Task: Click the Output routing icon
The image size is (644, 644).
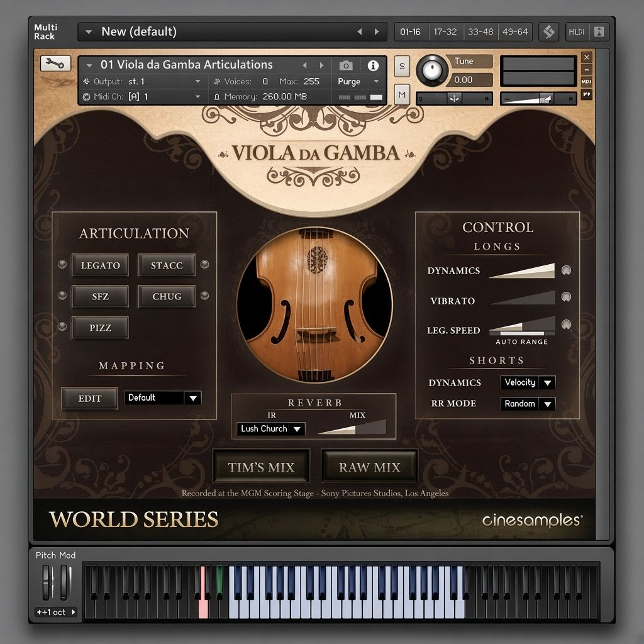Action: [86, 81]
